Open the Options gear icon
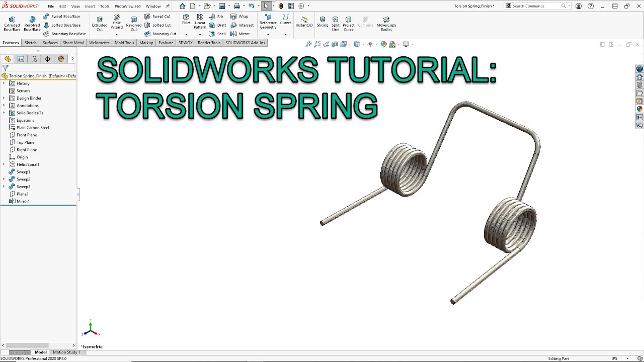Viewport: 644px width, 362px height. (x=301, y=6)
